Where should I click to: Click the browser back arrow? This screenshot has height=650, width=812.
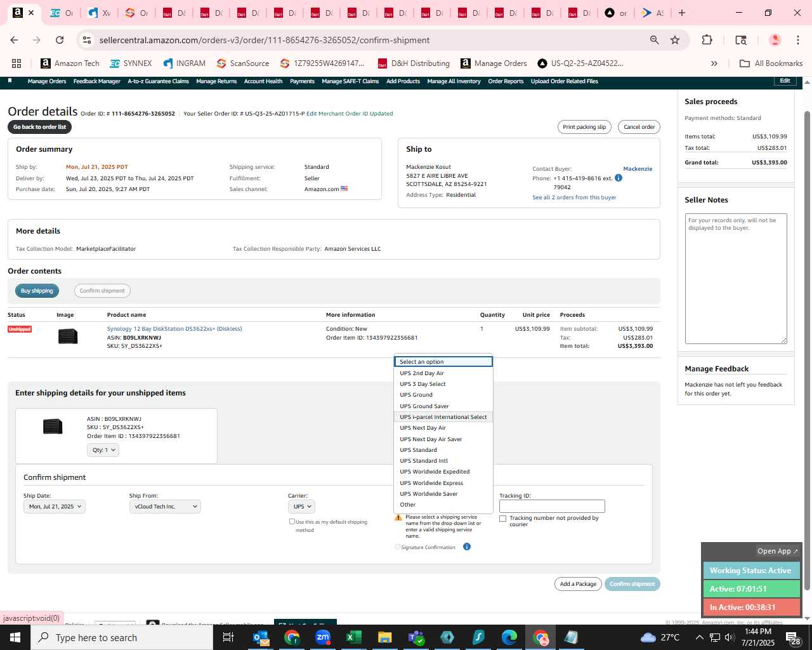(x=14, y=40)
